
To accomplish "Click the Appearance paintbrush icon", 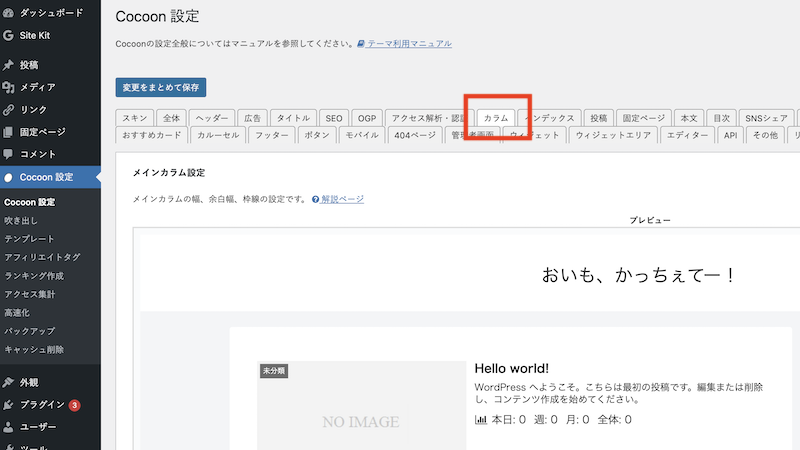I will pyautogui.click(x=8, y=382).
